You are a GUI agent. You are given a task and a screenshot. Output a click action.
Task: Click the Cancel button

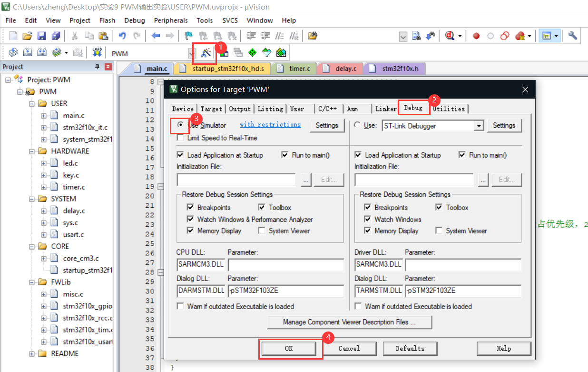click(x=349, y=348)
